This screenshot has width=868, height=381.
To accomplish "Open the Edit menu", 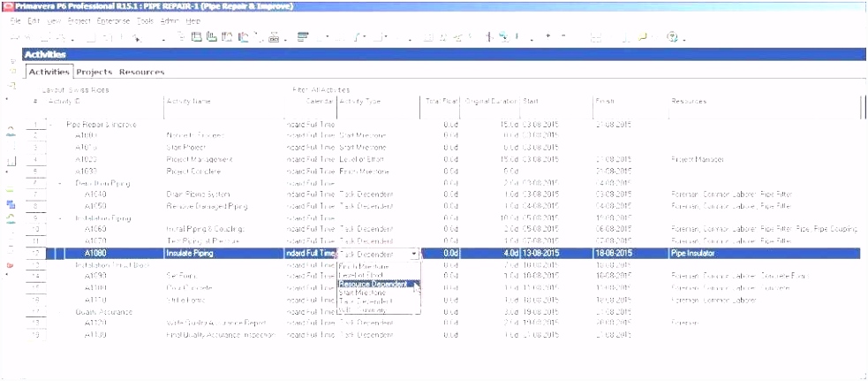I will [34, 21].
